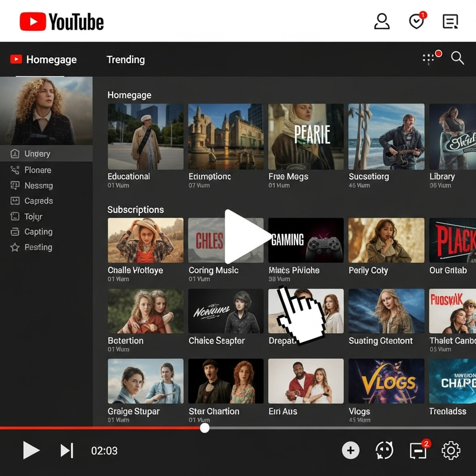Open the Vlogs video thumbnail
The image size is (476, 476).
click(x=386, y=381)
